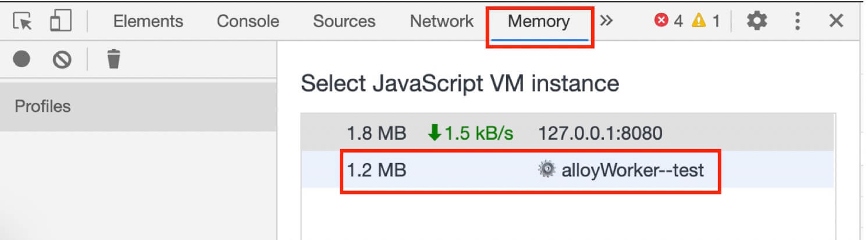Viewport: 868px width, 240px height.
Task: Click the inspect element picker icon
Action: (x=23, y=22)
